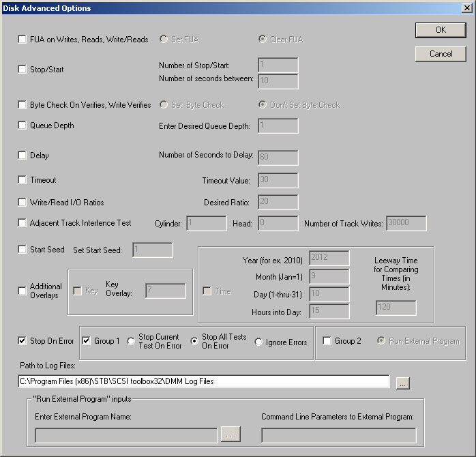
Task: Click the Head input field
Action: pyautogui.click(x=278, y=224)
